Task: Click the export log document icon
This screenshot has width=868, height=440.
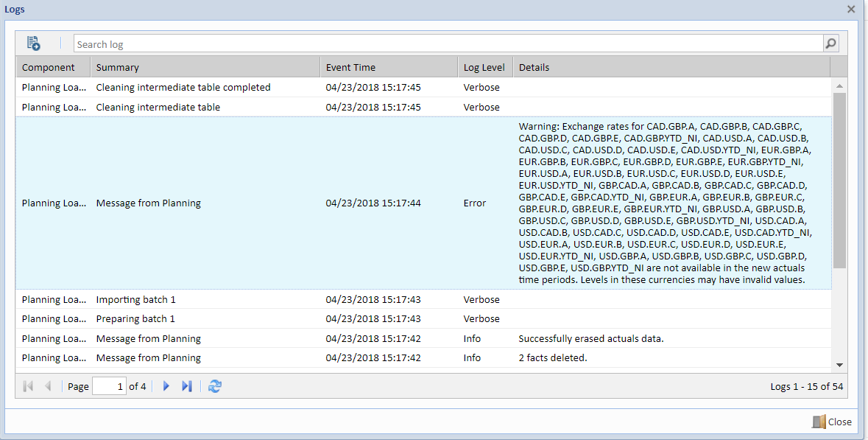Action: [x=34, y=43]
